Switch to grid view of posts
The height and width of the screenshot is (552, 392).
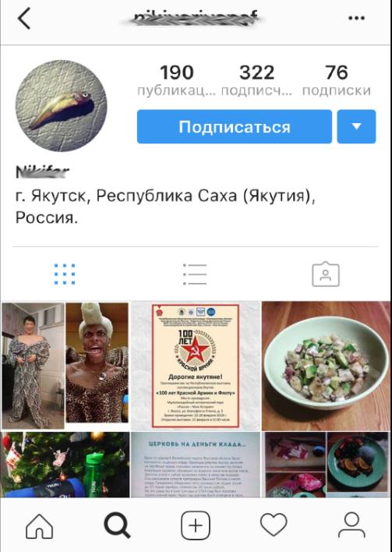(x=65, y=274)
